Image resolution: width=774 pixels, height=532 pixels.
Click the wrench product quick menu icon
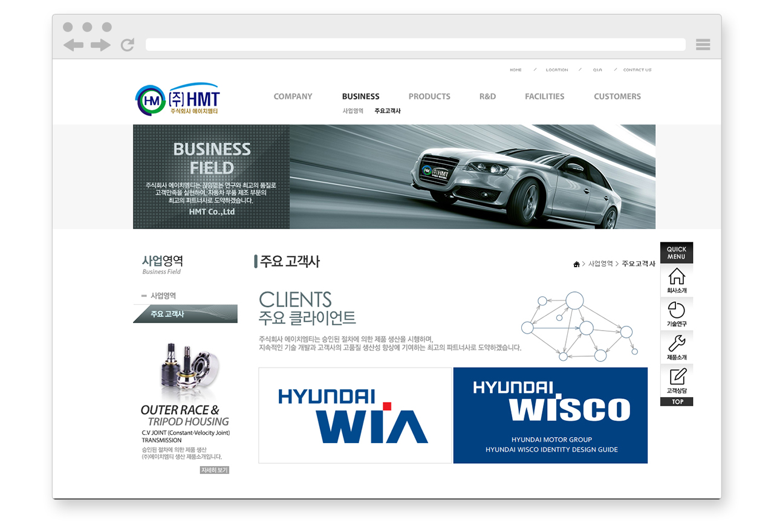coord(677,347)
